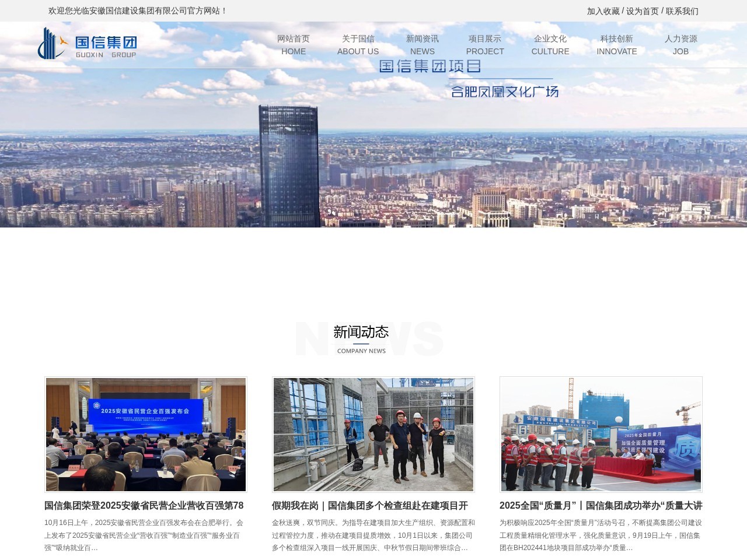747x560 pixels.
Task: Click the conference hall news thumbnail
Action: 146,434
